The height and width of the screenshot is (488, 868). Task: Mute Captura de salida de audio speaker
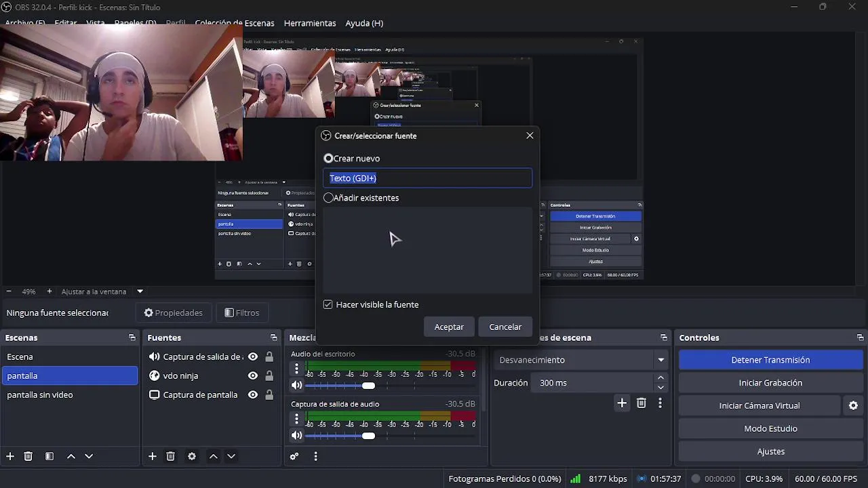pyautogui.click(x=296, y=435)
